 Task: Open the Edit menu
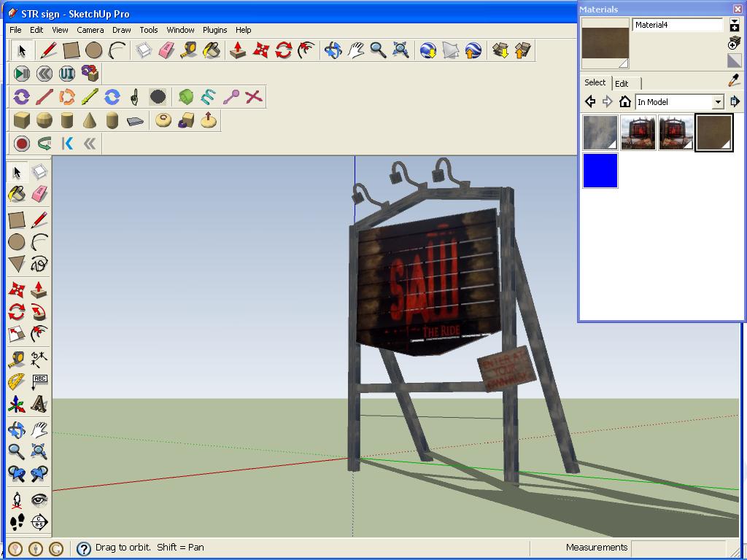[x=36, y=29]
